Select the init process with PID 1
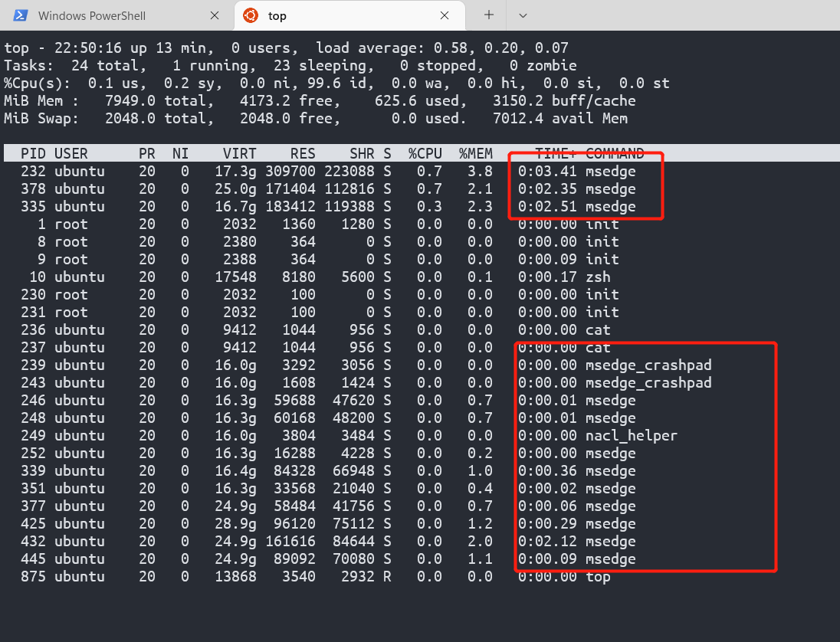Viewport: 840px width, 642px height. (307, 224)
